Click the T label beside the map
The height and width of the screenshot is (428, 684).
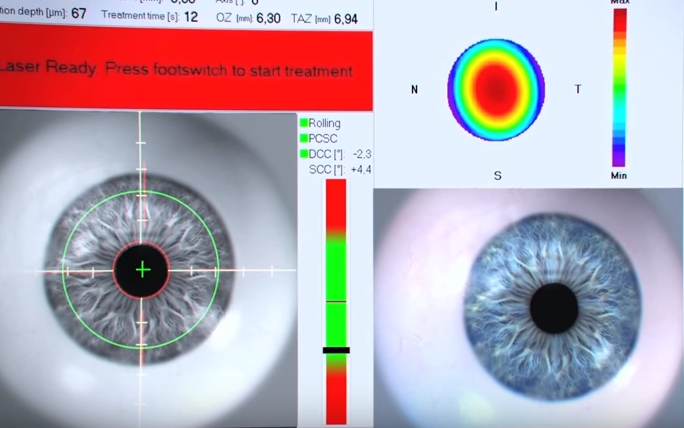pyautogui.click(x=578, y=89)
